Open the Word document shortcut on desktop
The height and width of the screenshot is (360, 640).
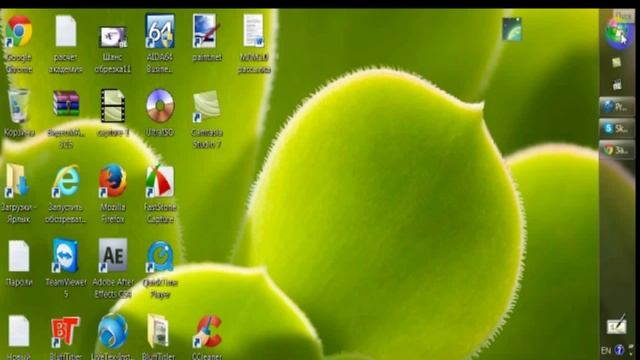tap(253, 31)
